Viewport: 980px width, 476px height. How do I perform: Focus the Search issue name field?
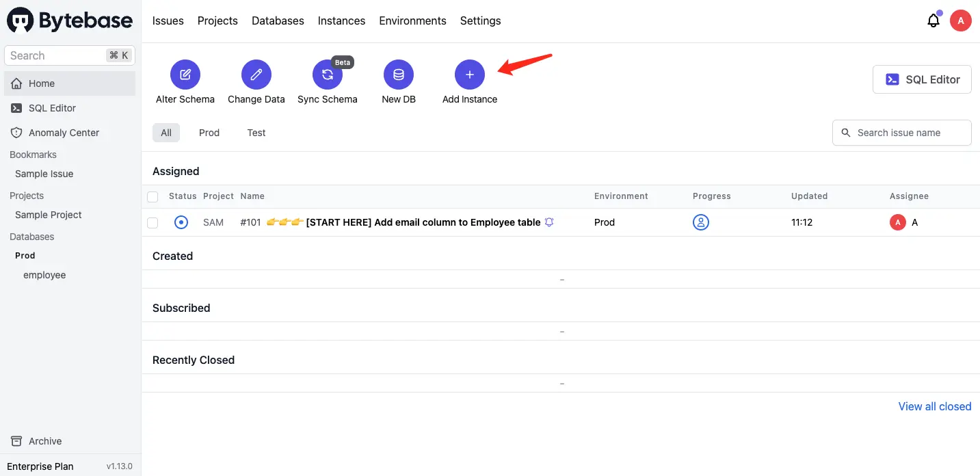[902, 133]
